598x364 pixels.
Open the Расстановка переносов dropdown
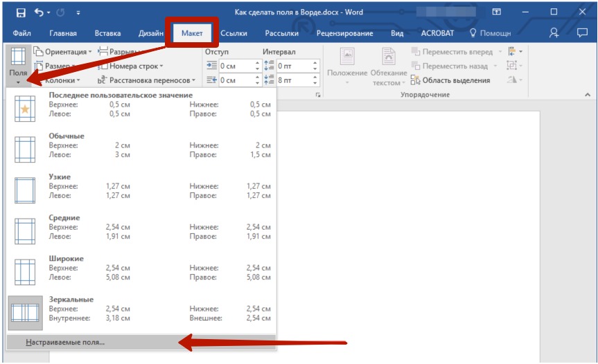pyautogui.click(x=146, y=80)
